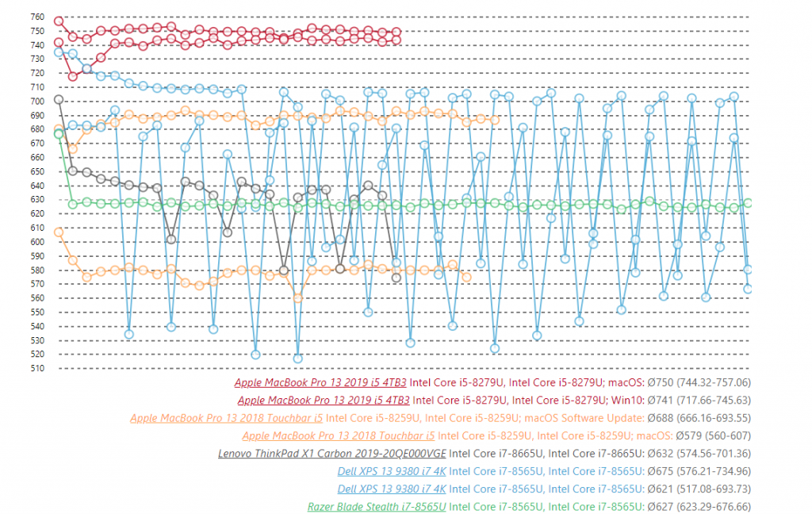812x514 pixels.
Task: Click the 620 y-axis label
Action: coord(37,213)
